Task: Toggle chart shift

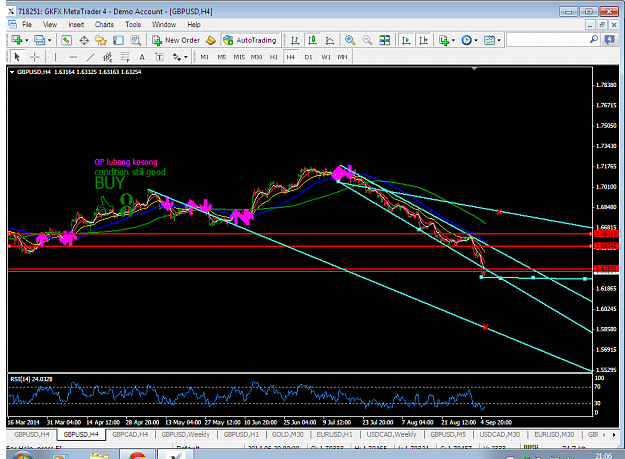Action: click(424, 40)
